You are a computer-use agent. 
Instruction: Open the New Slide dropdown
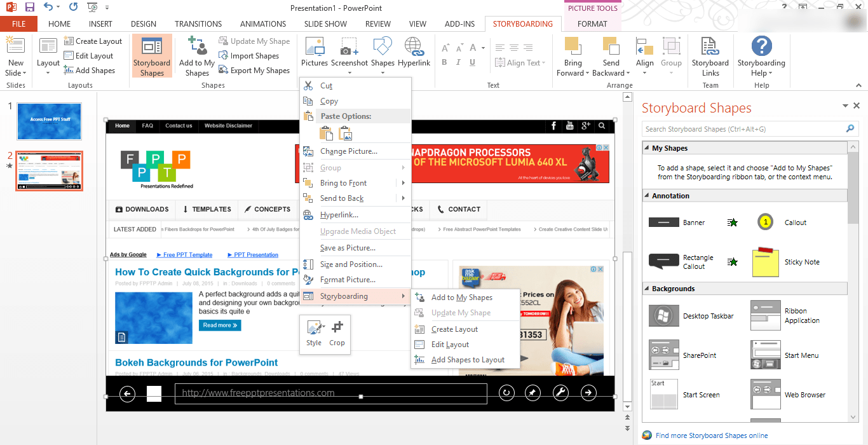[16, 68]
